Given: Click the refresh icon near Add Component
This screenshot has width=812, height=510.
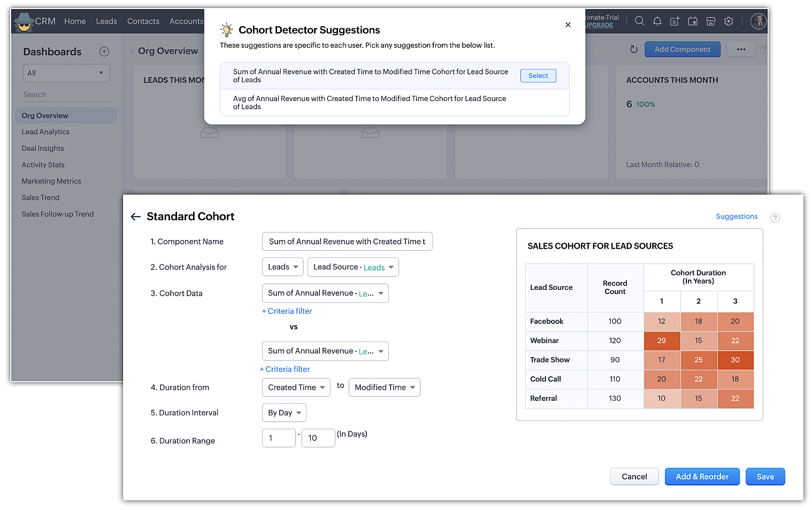Looking at the screenshot, I should (x=634, y=49).
